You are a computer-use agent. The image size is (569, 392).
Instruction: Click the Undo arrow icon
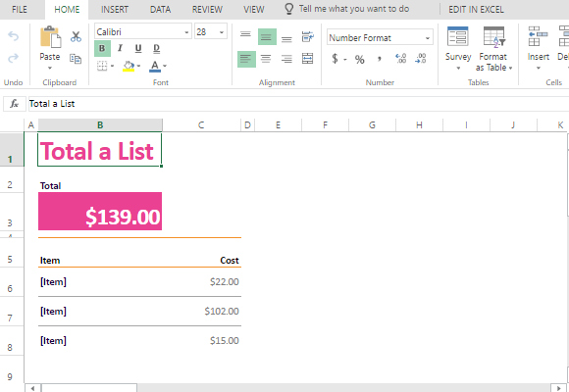(14, 36)
